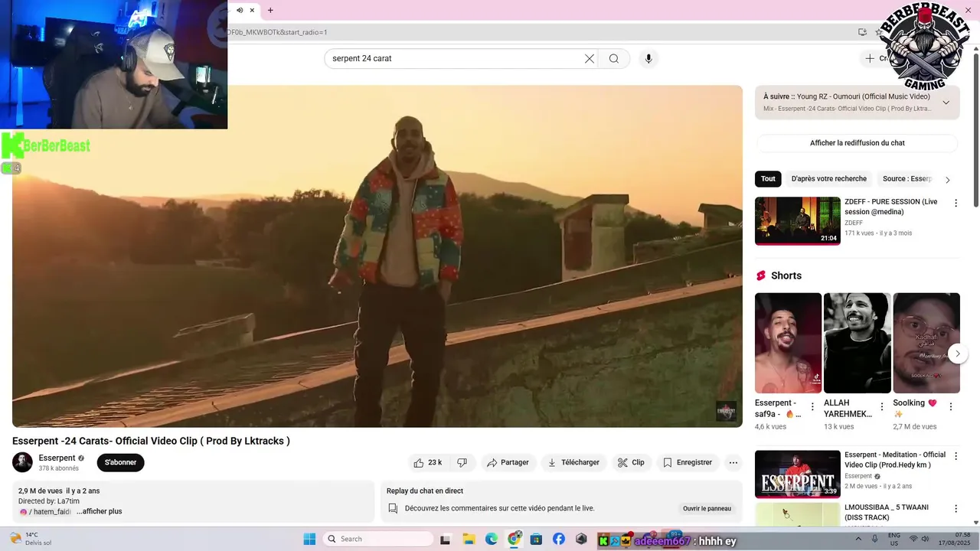Open options for Esserpent saf9a short
The height and width of the screenshot is (551, 980).
[x=812, y=406]
